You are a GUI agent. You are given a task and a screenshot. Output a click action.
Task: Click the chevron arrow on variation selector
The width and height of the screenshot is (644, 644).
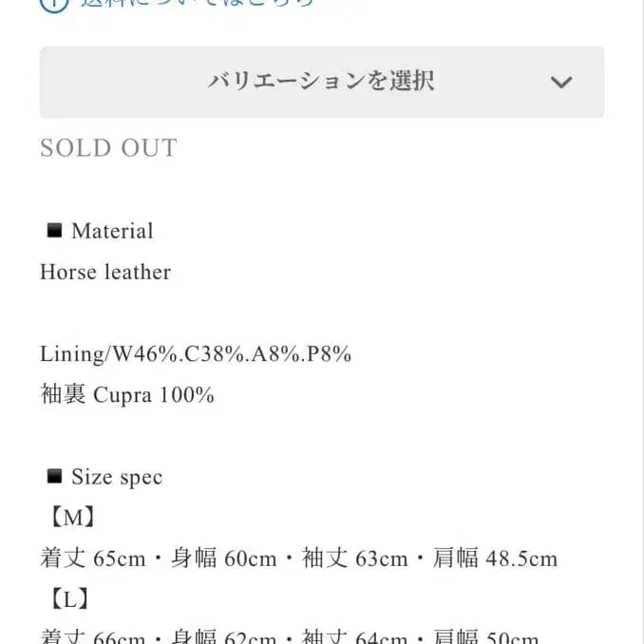click(x=561, y=83)
